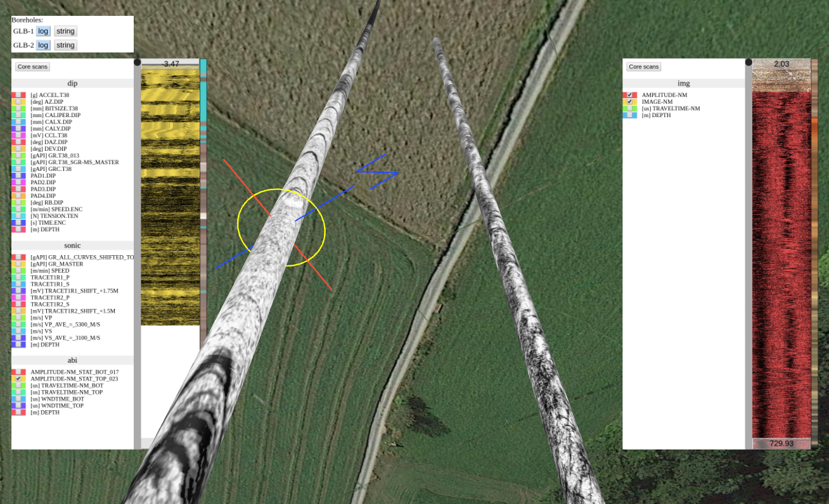Tick the TRACET1R2_P checkbox
Viewport: 829px width, 504px height.
point(19,298)
